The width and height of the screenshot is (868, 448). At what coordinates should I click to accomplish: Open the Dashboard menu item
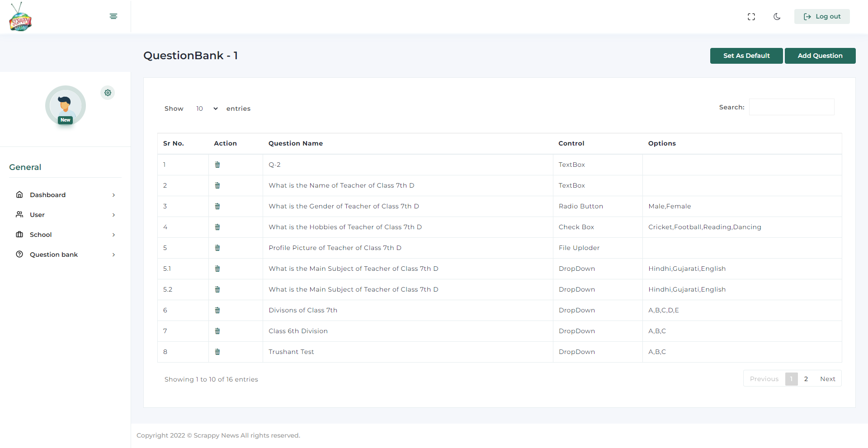point(65,195)
